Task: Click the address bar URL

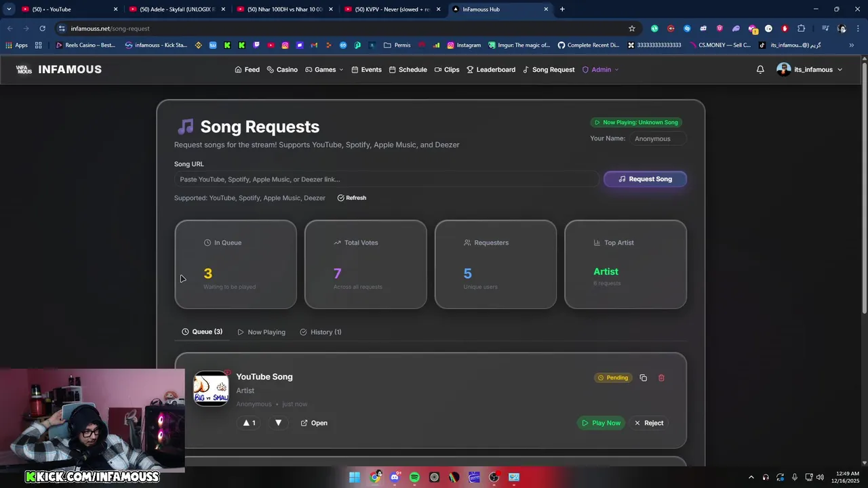Action: click(110, 28)
